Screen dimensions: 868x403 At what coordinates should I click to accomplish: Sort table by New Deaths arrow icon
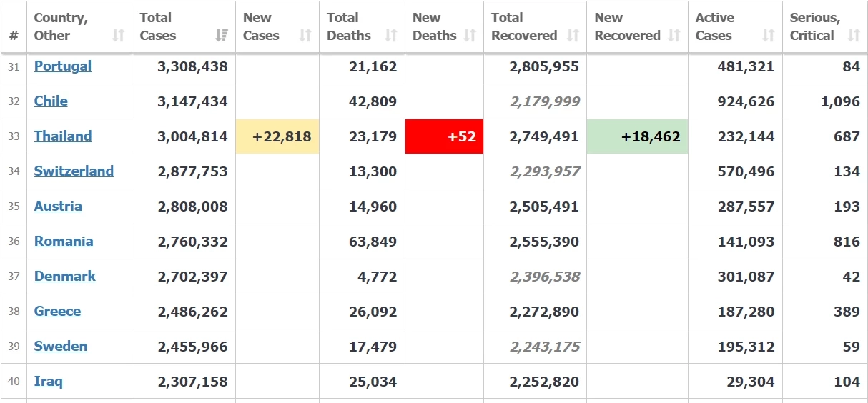[x=470, y=35]
